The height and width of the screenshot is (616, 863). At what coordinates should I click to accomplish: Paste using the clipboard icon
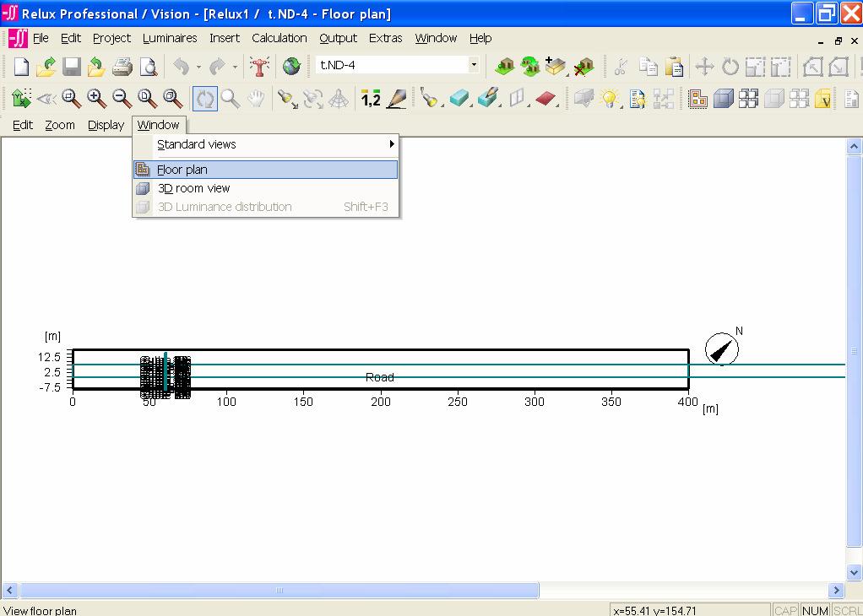pos(674,67)
